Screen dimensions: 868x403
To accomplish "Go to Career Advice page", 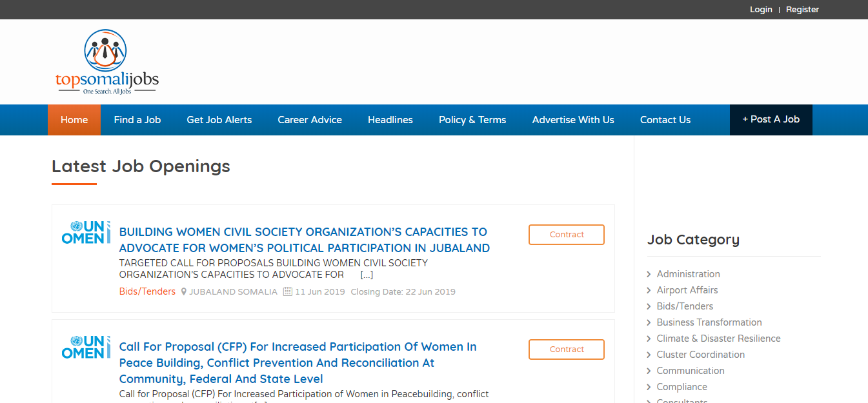I will (x=310, y=120).
